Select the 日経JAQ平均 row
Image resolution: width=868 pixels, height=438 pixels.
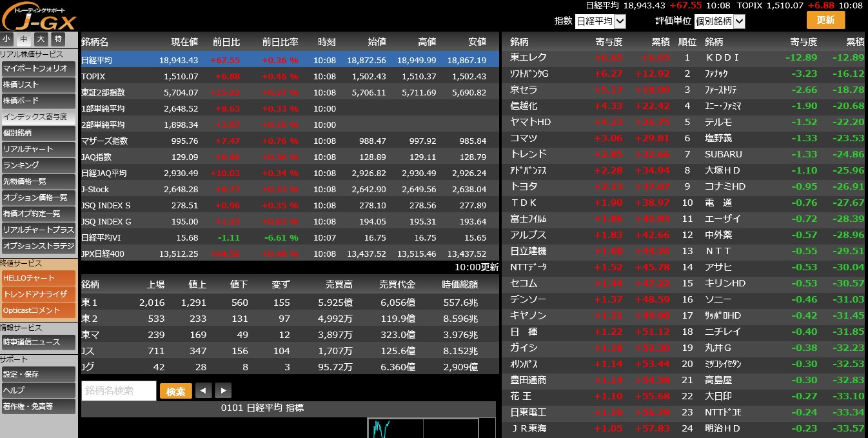(290, 173)
